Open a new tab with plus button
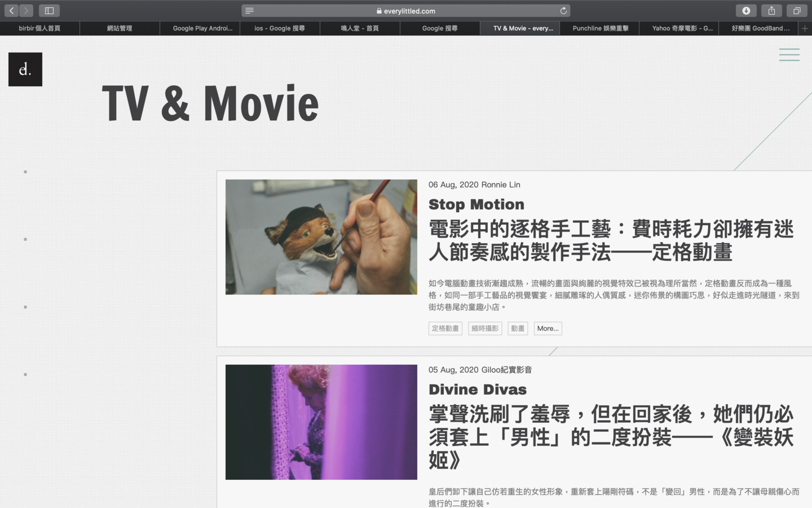Image resolution: width=812 pixels, height=508 pixels. [x=805, y=28]
